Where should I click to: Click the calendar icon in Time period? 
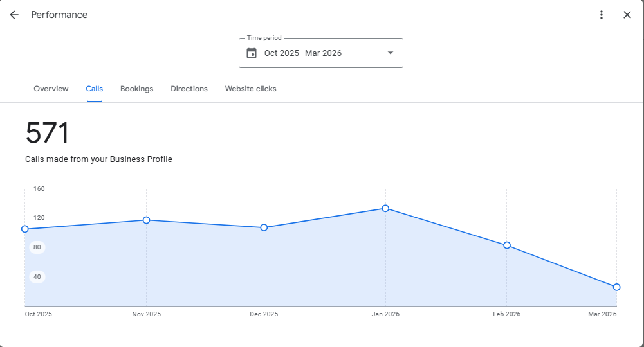point(252,53)
